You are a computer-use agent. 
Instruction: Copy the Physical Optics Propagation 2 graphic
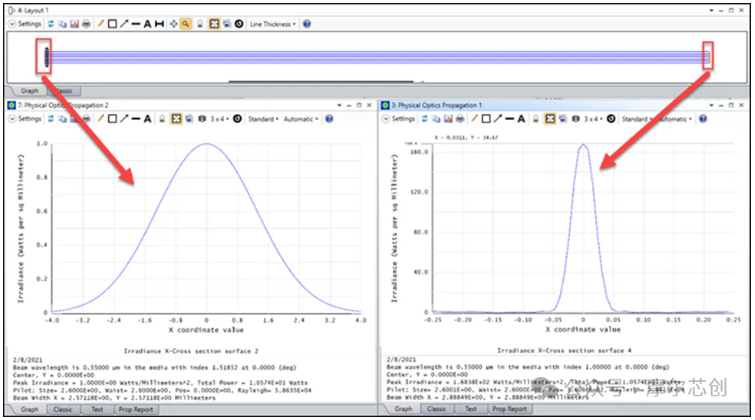coord(63,118)
